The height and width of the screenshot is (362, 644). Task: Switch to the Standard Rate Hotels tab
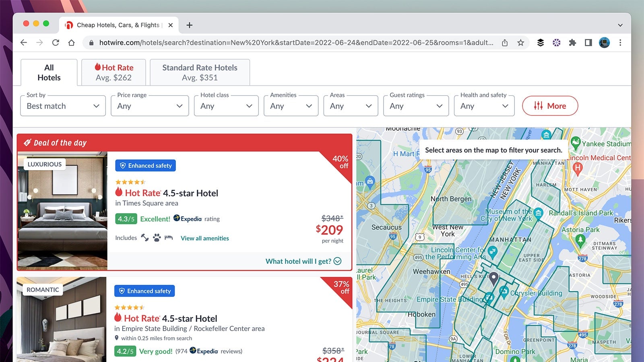[x=200, y=72]
